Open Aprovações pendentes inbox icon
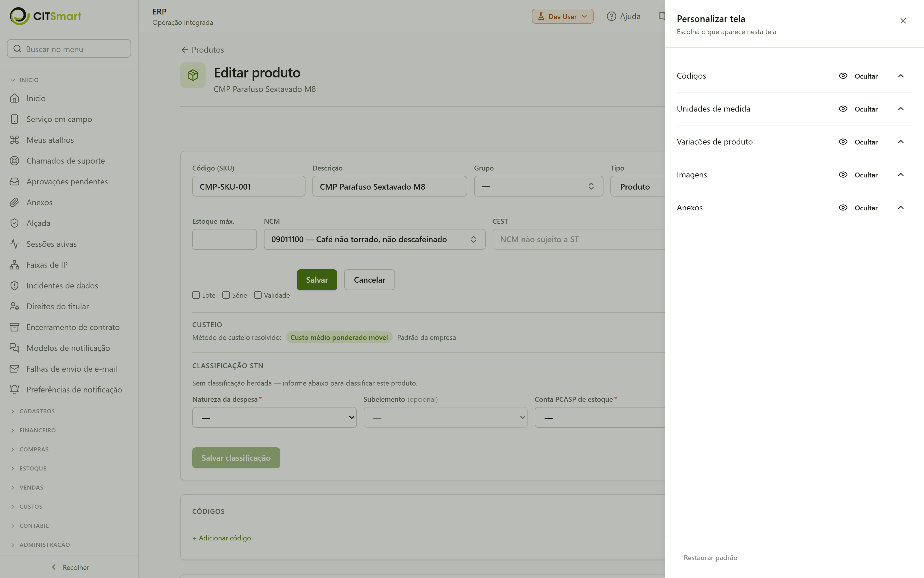The width and height of the screenshot is (924, 578). point(14,181)
